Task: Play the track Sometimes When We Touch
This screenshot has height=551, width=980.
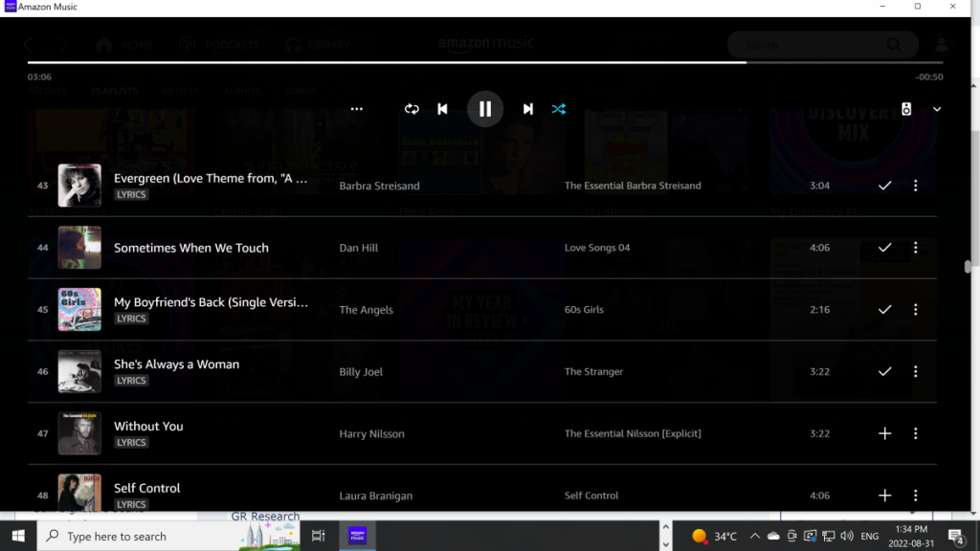Action: (x=191, y=248)
